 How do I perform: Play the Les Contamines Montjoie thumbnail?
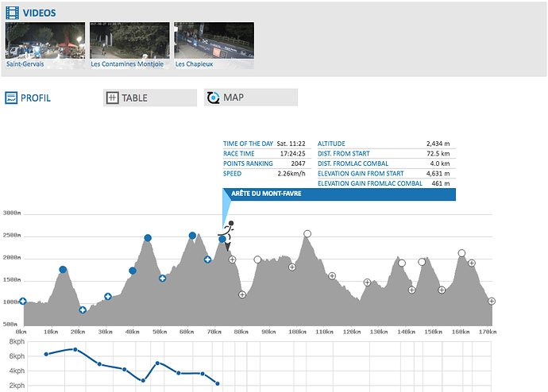(x=129, y=40)
